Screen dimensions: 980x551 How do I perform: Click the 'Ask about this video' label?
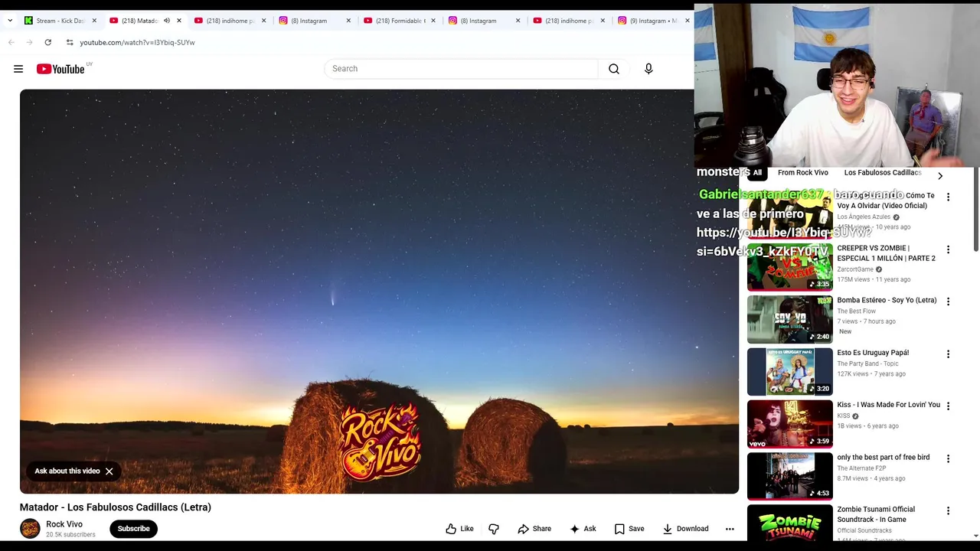67,471
